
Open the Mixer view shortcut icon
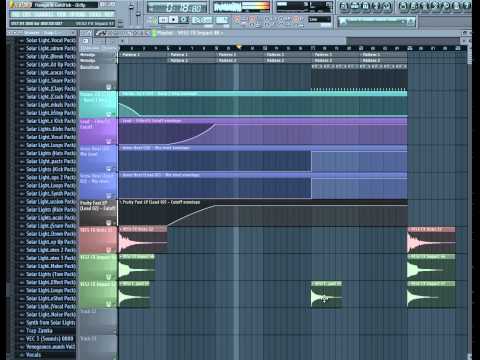click(x=387, y=6)
